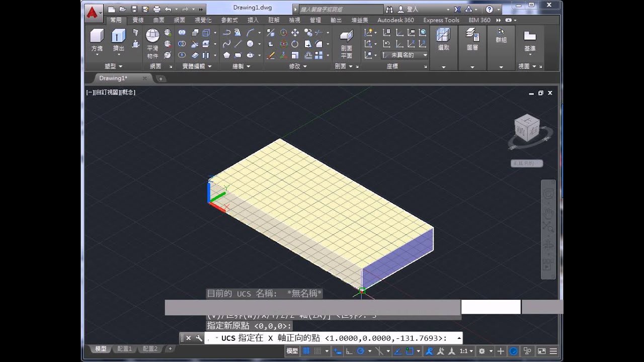Screen dimensions: 644x362
Task: Click the Custom View (自訂視圖) viewport label
Action: 106,93
